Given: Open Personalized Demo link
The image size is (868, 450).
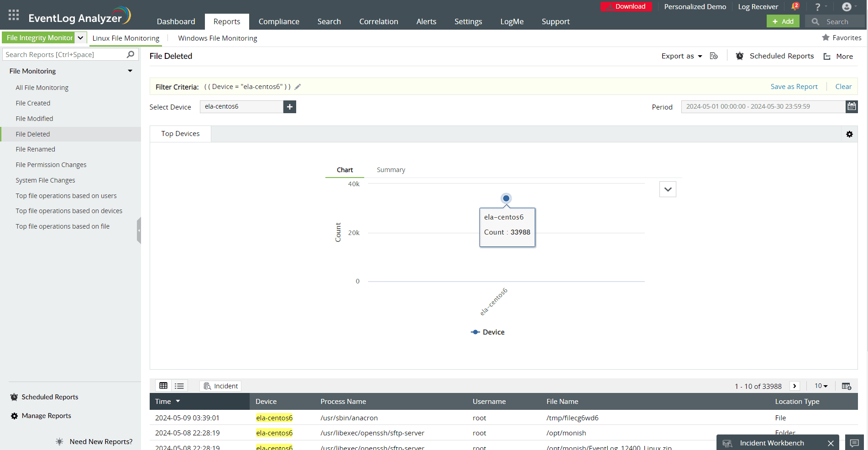Looking at the screenshot, I should coord(695,7).
